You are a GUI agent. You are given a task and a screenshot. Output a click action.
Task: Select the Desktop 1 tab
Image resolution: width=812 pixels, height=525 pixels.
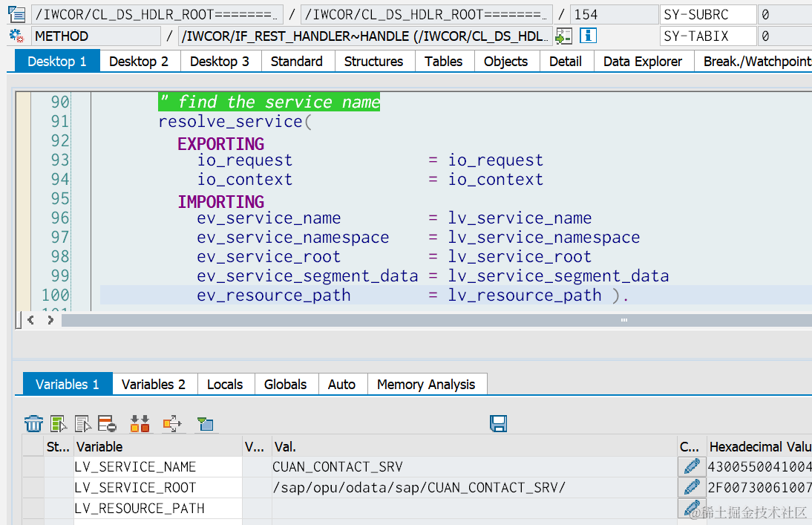[57, 61]
